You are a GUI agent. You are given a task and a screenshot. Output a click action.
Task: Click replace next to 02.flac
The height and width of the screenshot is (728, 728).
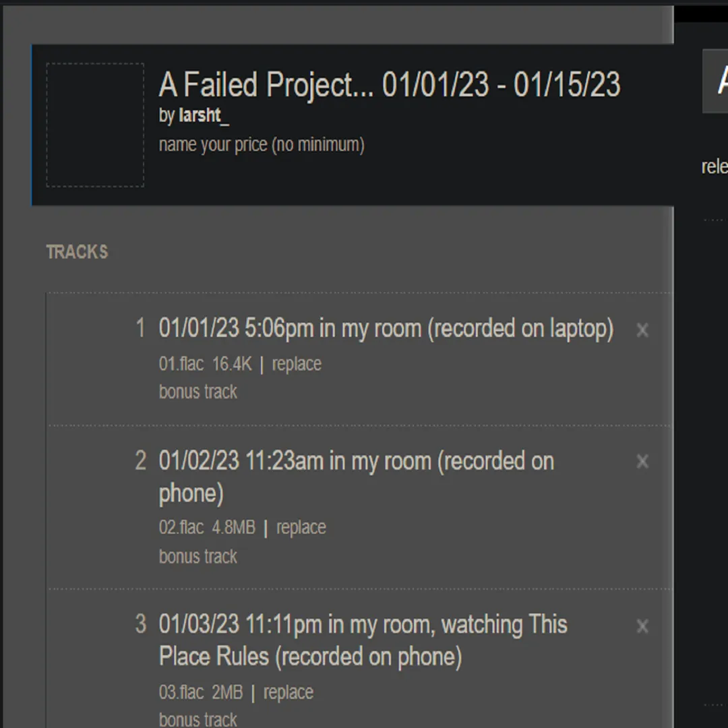tap(301, 527)
